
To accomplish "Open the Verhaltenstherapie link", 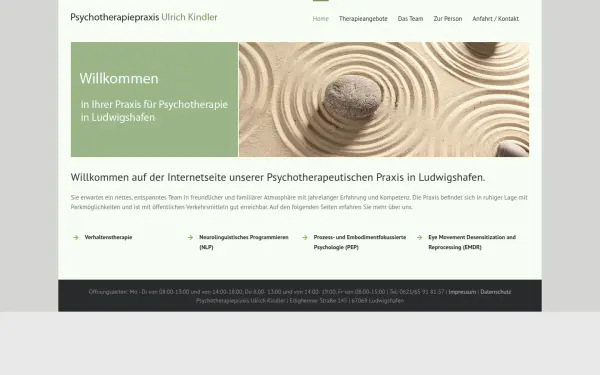I will pyautogui.click(x=108, y=237).
